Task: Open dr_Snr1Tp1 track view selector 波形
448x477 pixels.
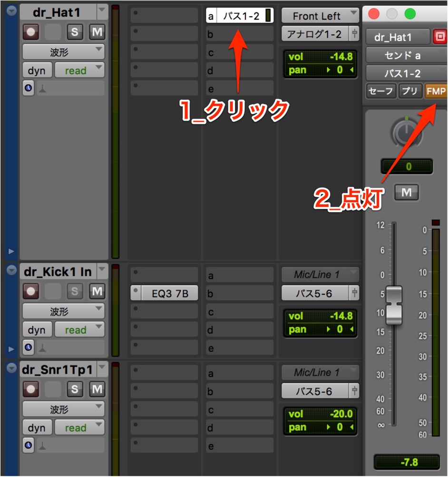Action: [63, 409]
